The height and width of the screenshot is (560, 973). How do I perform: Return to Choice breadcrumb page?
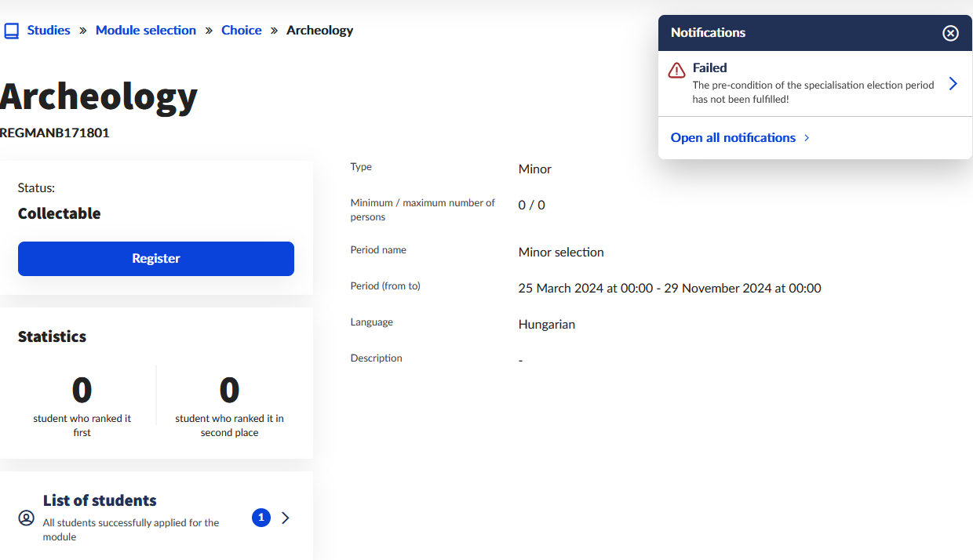point(241,31)
